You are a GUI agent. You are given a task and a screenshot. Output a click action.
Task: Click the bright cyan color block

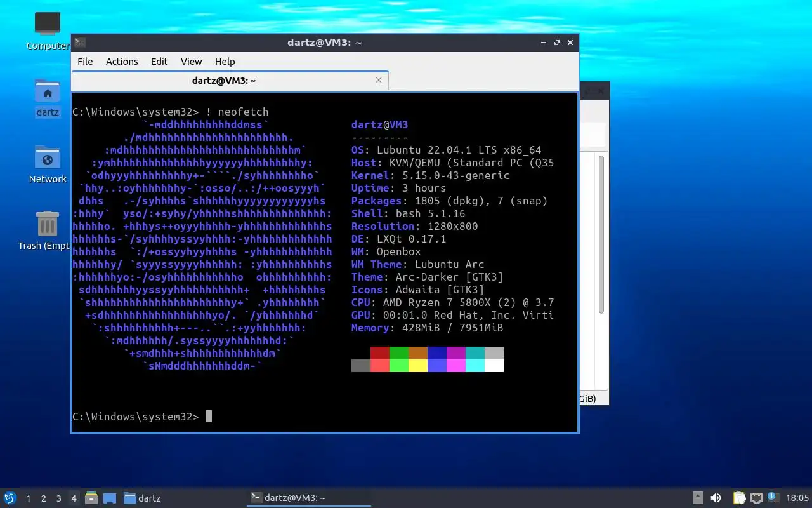click(475, 366)
